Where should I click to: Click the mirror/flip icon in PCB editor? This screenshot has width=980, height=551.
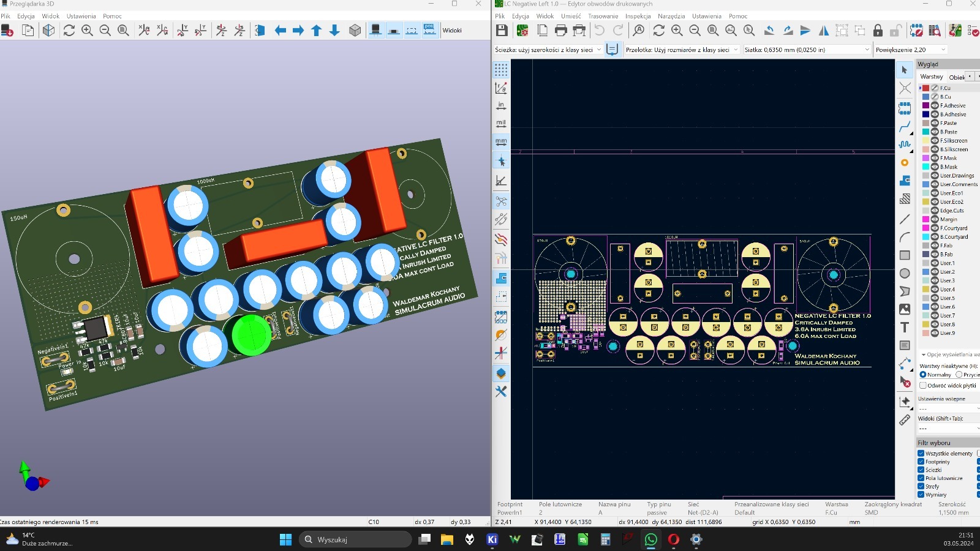824,30
